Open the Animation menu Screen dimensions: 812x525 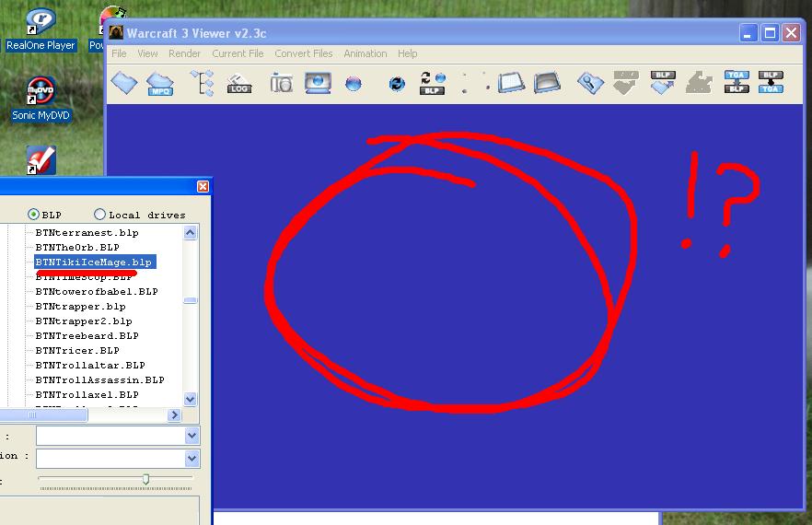[365, 53]
